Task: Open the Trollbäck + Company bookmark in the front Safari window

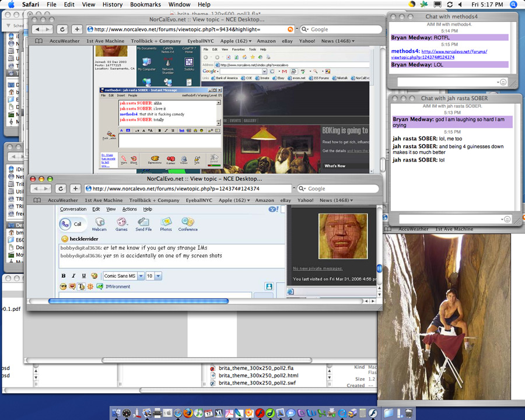Action: point(155,200)
